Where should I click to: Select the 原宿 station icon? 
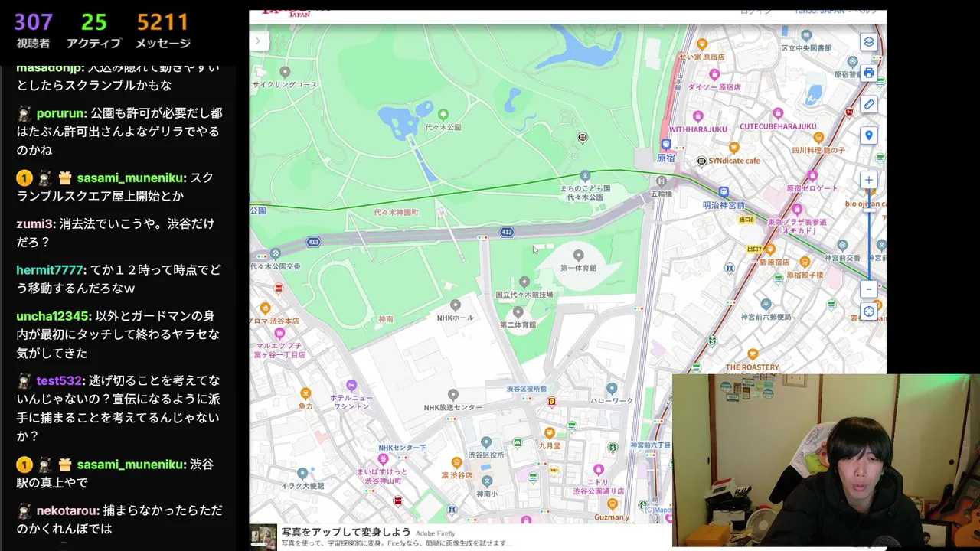click(666, 144)
